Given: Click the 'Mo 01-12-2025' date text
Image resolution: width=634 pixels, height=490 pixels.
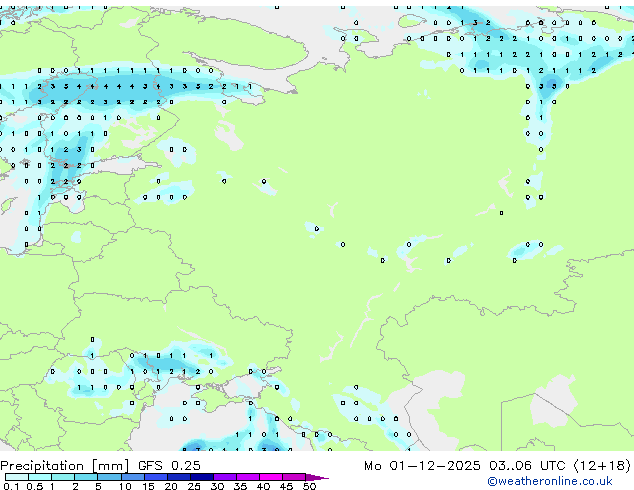Looking at the screenshot, I should (x=422, y=466).
